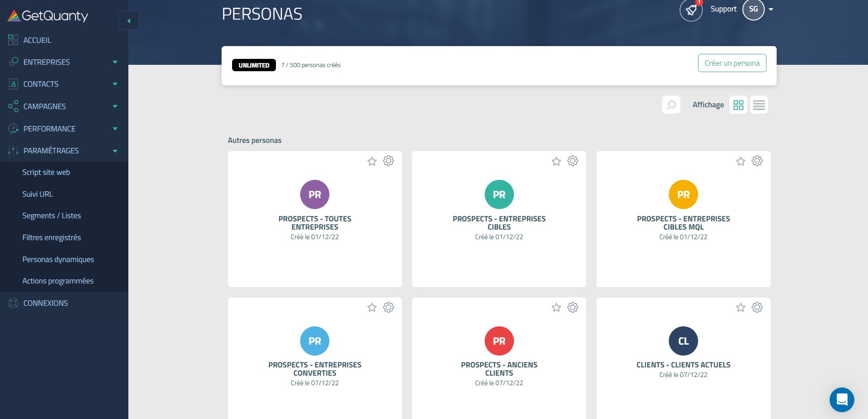Open the chat support bubble
This screenshot has width=868, height=419.
pos(842,400)
